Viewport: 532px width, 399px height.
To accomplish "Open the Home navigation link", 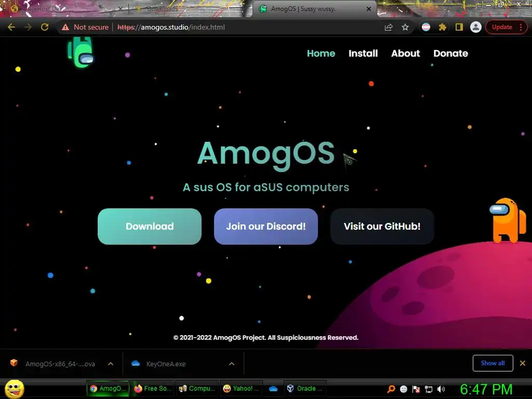I will (x=321, y=54).
